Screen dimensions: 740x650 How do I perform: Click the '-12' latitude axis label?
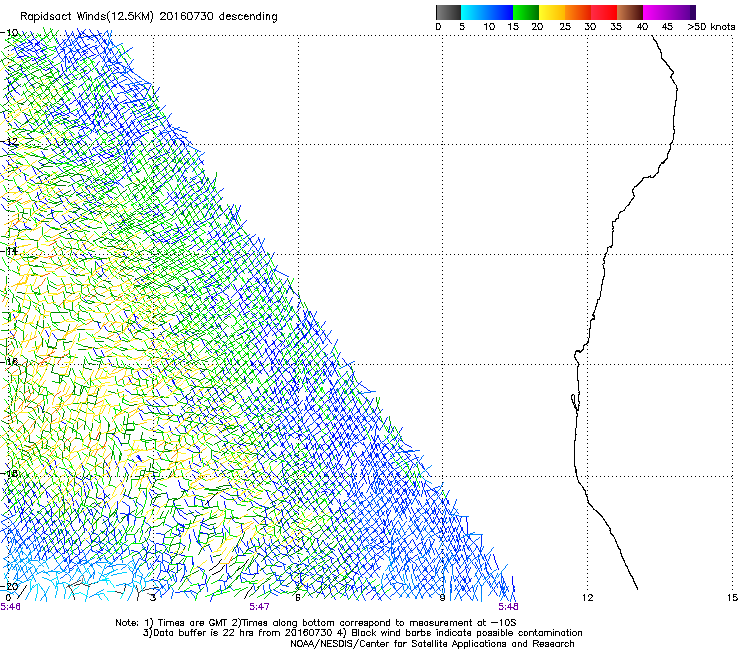click(9, 141)
